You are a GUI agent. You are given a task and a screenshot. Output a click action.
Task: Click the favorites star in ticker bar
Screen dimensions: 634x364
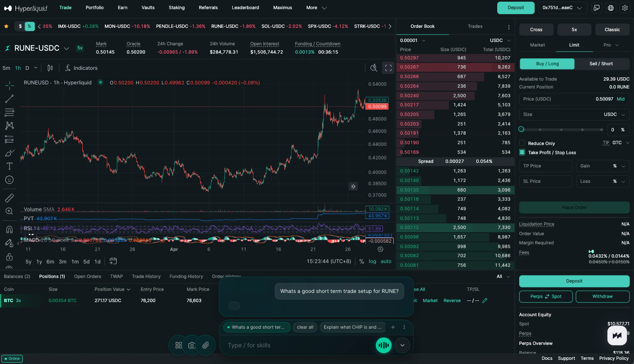point(6,26)
